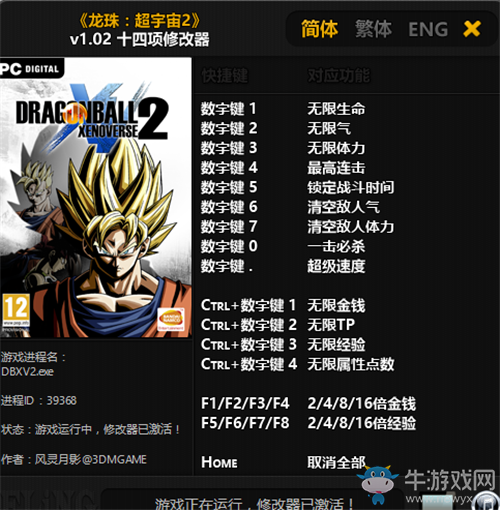Viewport: 500px width, 510px height.
Task: Toggle 无限生命 cheat option
Action: tap(336, 109)
